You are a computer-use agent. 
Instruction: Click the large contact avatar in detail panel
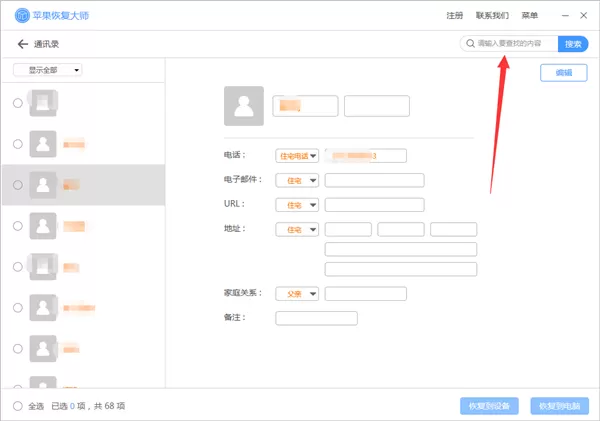click(244, 106)
